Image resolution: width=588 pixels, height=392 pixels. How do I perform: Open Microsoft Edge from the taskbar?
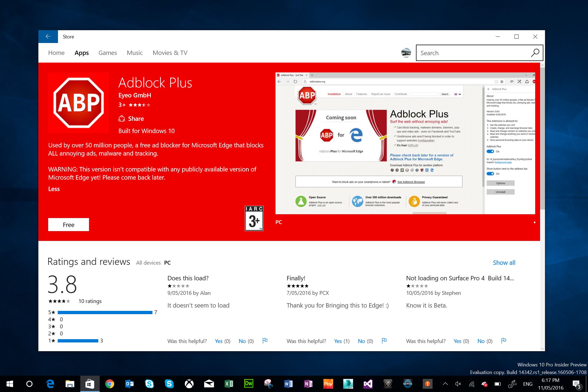pos(50,384)
